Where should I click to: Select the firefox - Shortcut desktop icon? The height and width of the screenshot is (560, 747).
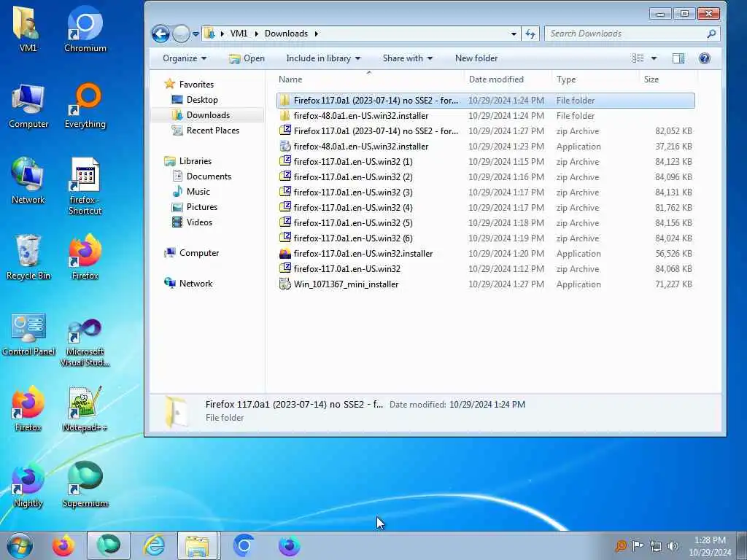[85, 187]
